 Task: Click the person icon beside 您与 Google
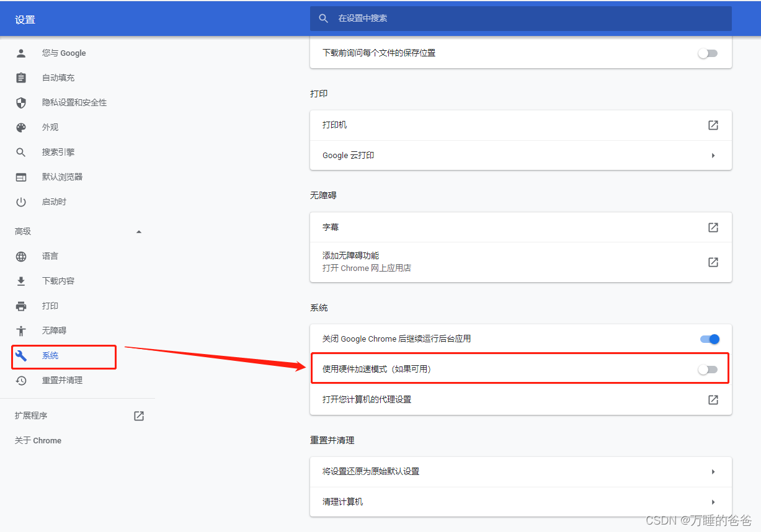pyautogui.click(x=21, y=53)
